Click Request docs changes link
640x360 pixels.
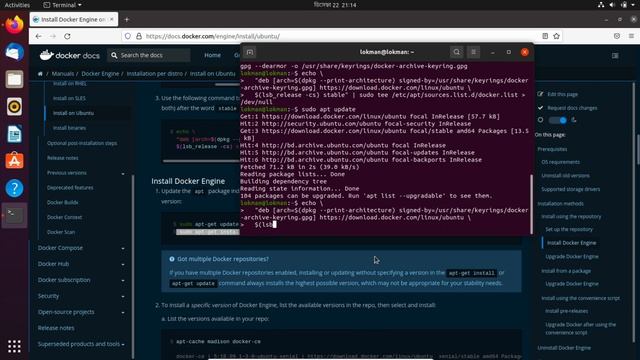click(572, 108)
